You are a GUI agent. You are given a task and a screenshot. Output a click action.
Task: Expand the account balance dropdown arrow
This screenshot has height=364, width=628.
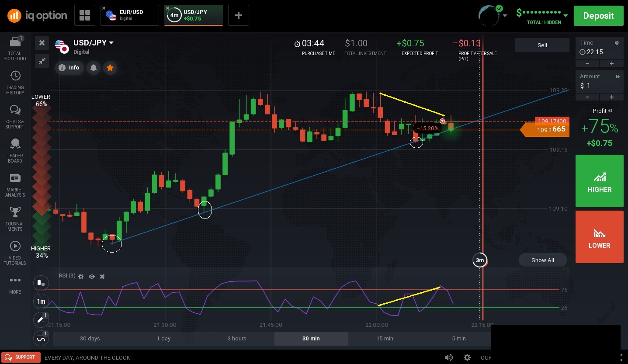click(566, 15)
